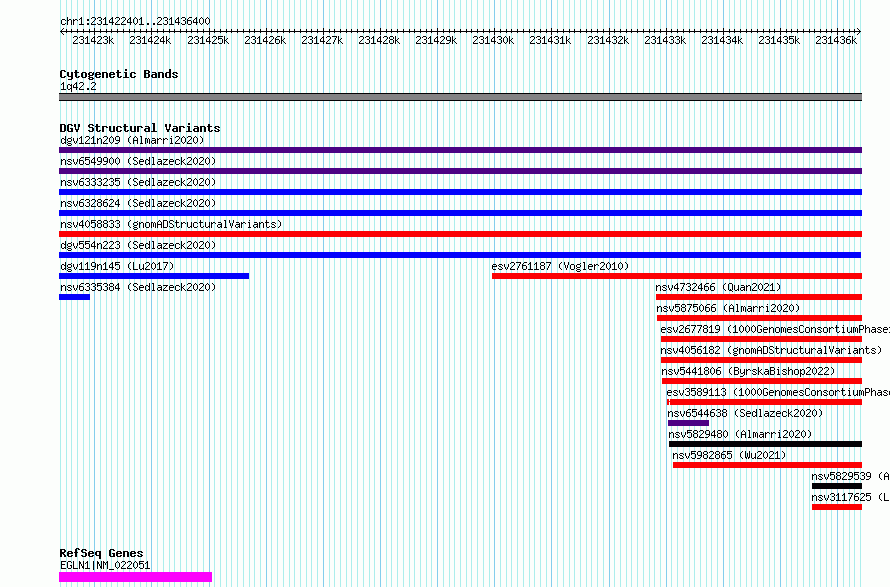Viewport: 890px width, 587px height.
Task: Click the 231430k ruler tick label
Action: 493,40
